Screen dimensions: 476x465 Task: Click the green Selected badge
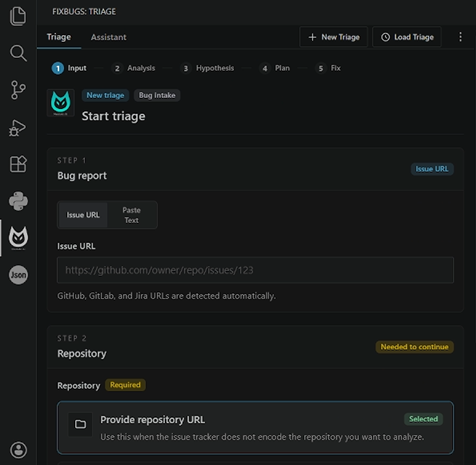point(423,419)
